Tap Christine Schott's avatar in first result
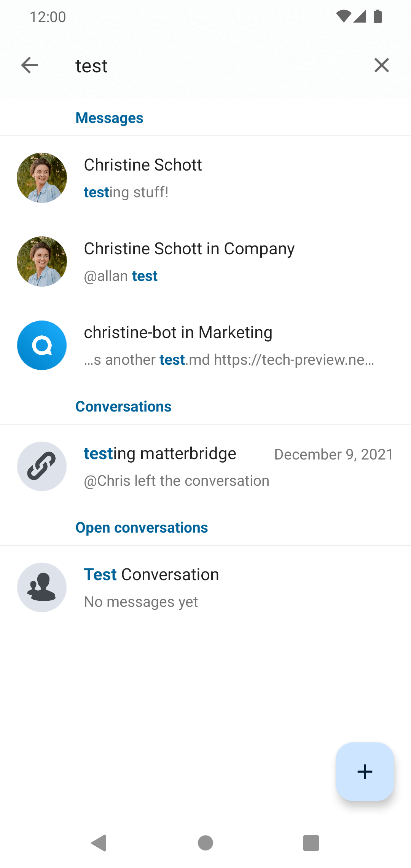 tap(42, 178)
